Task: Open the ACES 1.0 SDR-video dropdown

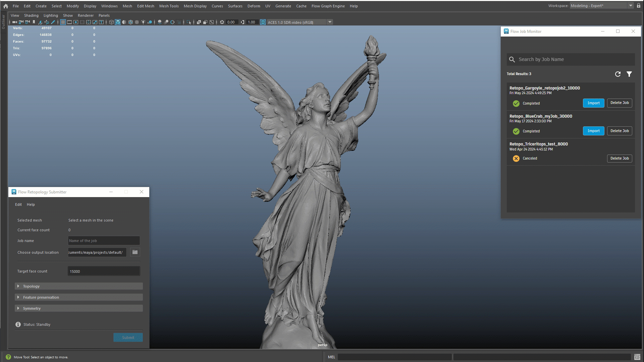Action: click(330, 22)
